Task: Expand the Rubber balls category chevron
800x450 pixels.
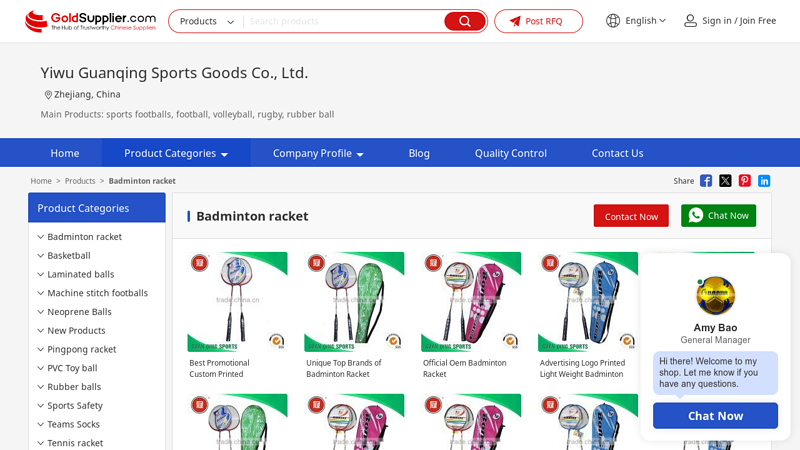Action: [x=40, y=387]
